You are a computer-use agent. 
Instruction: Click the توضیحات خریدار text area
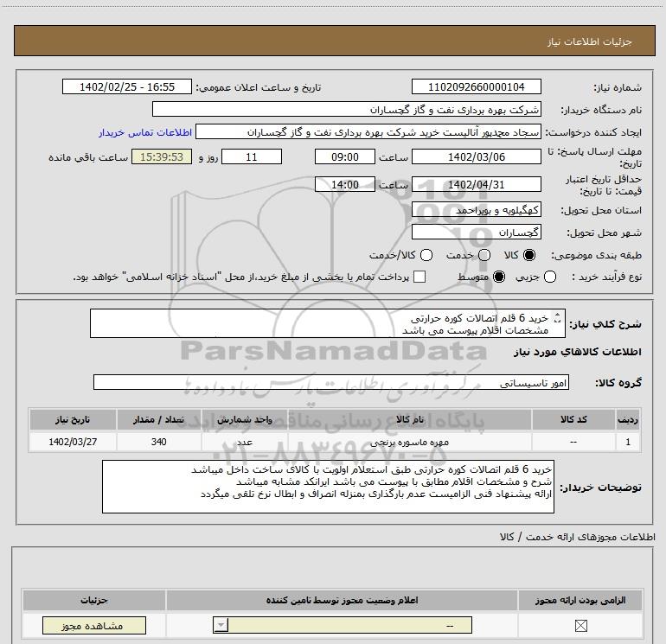pyautogui.click(x=328, y=487)
